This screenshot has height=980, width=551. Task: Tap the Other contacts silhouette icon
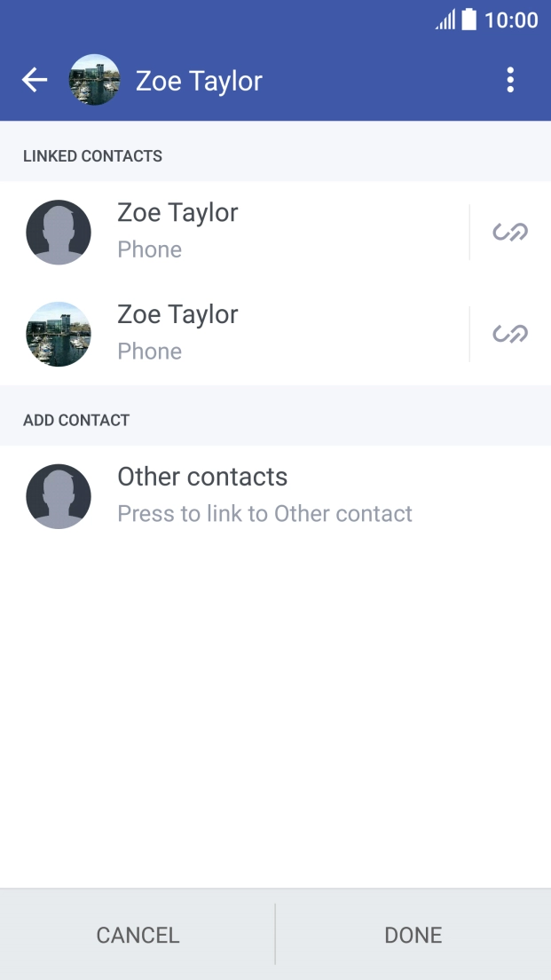[59, 496]
